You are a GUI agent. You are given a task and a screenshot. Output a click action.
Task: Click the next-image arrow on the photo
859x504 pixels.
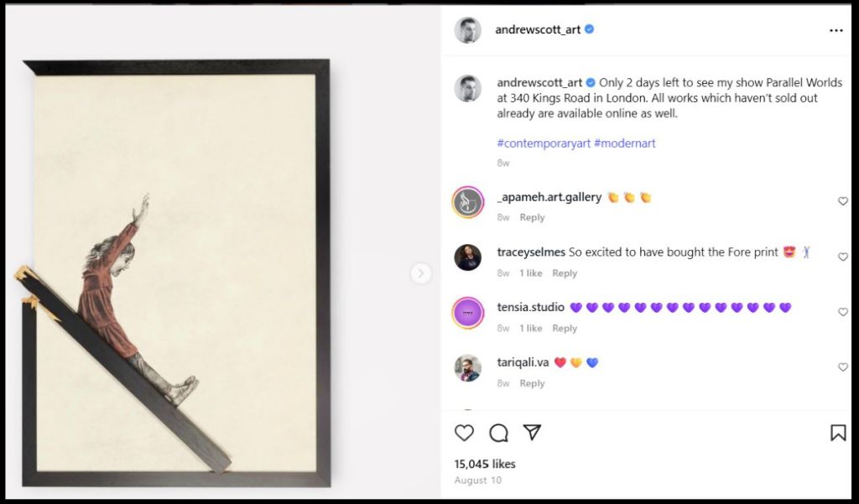click(421, 273)
